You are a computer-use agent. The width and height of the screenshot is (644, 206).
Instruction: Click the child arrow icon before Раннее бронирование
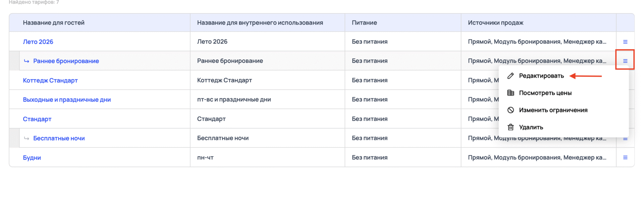tap(26, 61)
